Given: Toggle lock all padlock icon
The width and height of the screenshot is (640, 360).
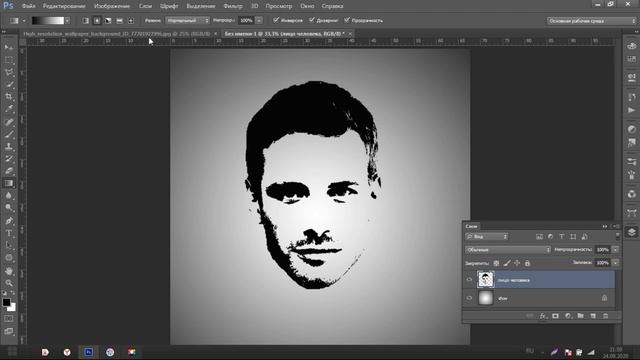Looking at the screenshot, I should click(527, 263).
